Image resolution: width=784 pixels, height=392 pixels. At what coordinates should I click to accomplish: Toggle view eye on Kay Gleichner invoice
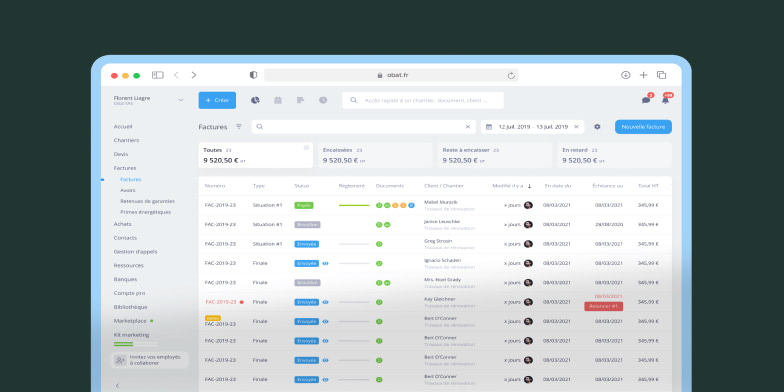tap(326, 302)
